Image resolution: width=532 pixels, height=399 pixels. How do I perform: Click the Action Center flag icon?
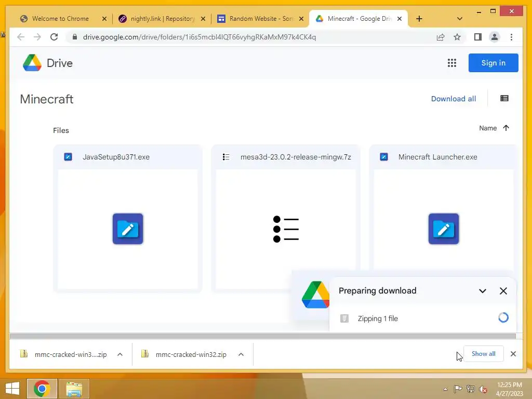(458, 389)
